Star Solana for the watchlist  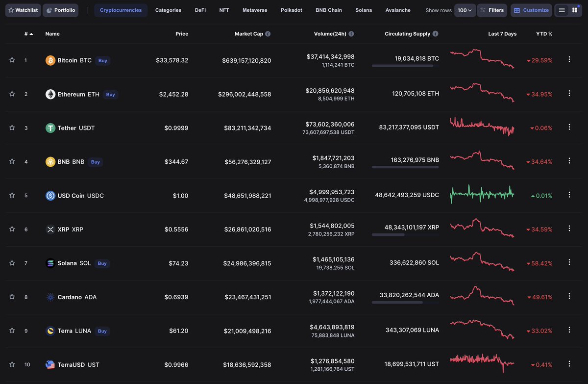(12, 263)
